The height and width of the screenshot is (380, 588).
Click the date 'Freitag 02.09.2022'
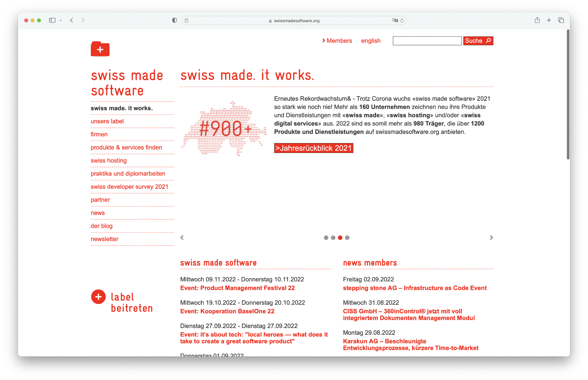pos(368,279)
